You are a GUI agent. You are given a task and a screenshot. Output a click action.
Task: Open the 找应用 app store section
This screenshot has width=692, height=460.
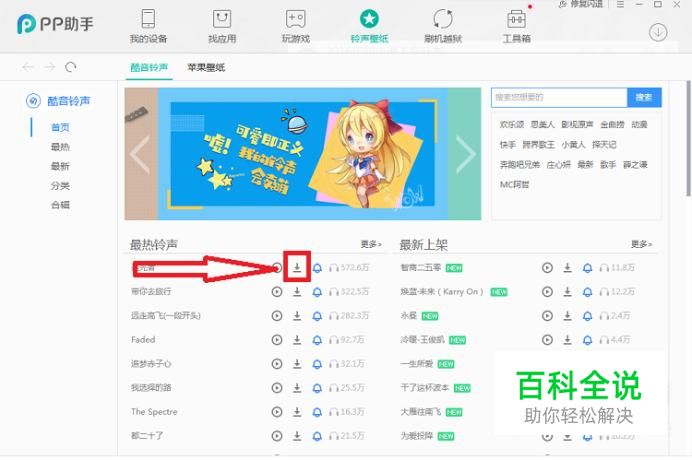click(x=222, y=26)
